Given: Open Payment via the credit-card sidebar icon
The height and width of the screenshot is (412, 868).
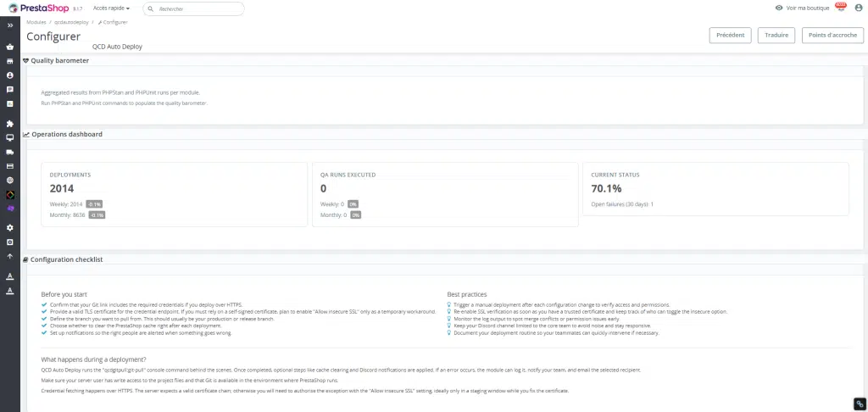Looking at the screenshot, I should 10,166.
